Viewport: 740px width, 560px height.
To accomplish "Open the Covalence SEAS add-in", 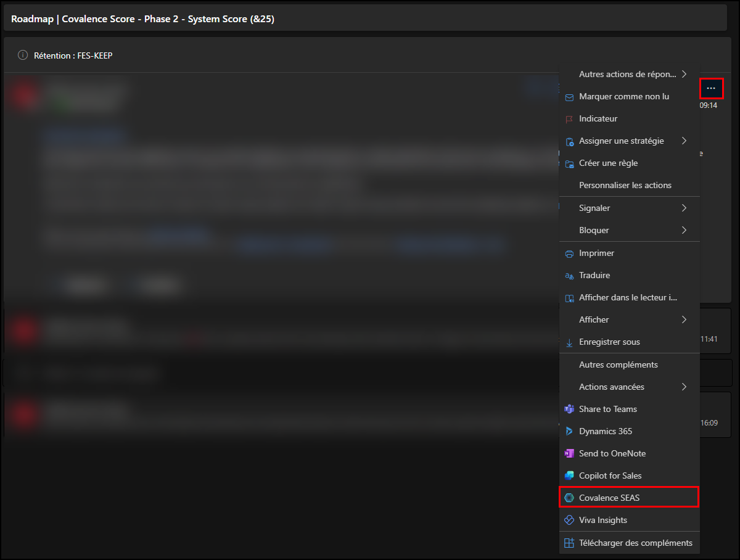I will tap(630, 497).
